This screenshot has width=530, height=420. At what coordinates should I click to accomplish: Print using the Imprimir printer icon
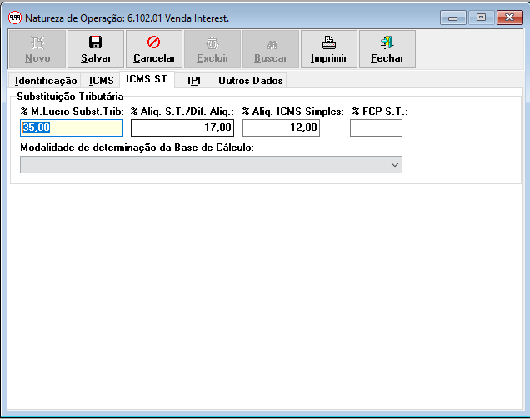point(328,42)
